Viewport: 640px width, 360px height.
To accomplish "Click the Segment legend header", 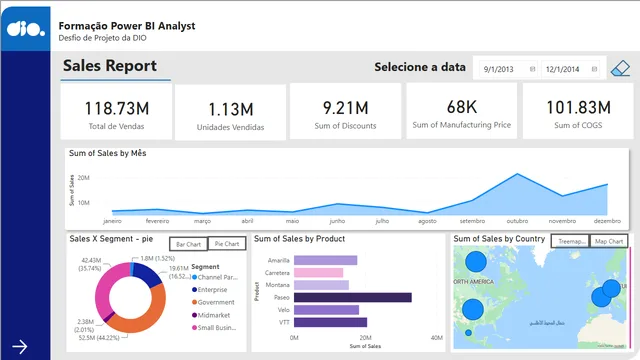I will [205, 267].
